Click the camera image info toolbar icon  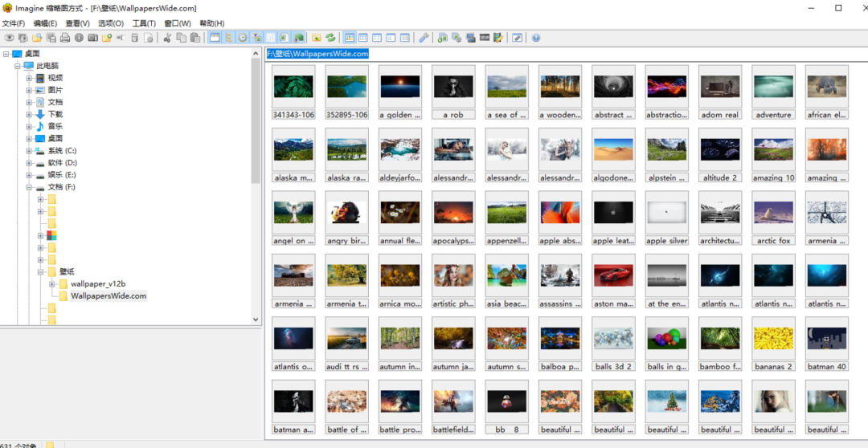click(92, 38)
